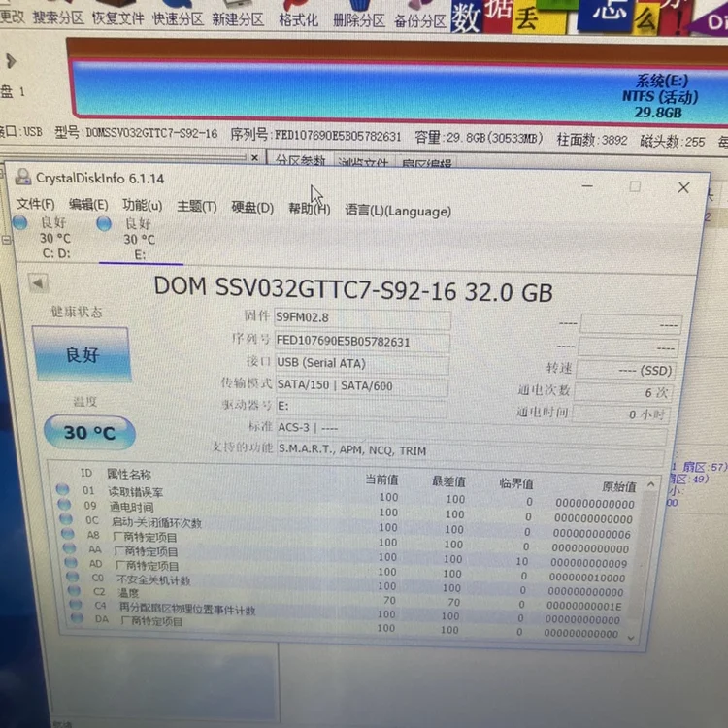Image resolution: width=728 pixels, height=728 pixels.
Task: Select the E: disk tab
Action: pos(140,240)
